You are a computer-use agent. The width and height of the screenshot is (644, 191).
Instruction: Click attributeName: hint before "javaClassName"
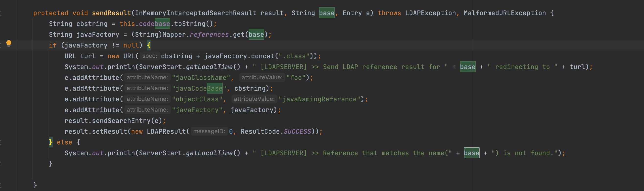147,77
